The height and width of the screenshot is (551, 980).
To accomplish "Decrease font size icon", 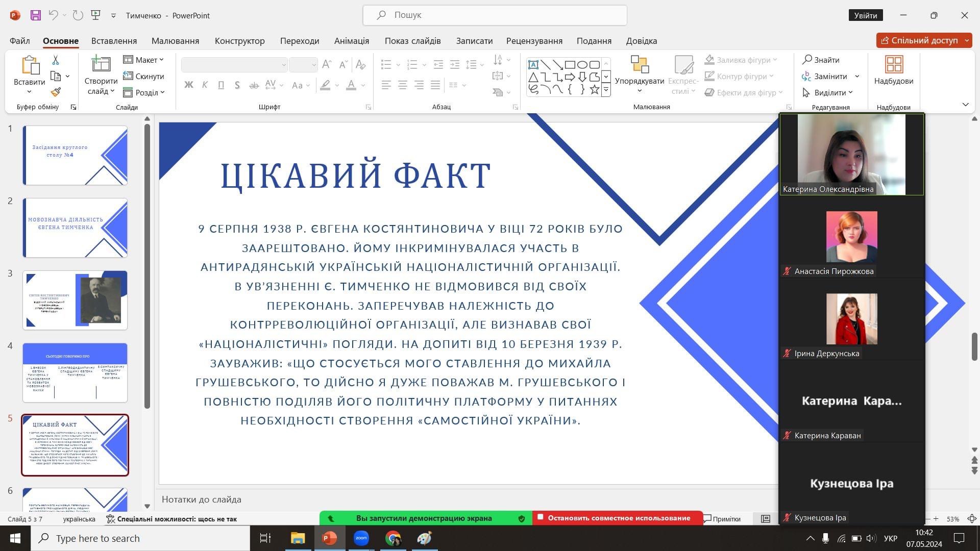I will click(344, 64).
